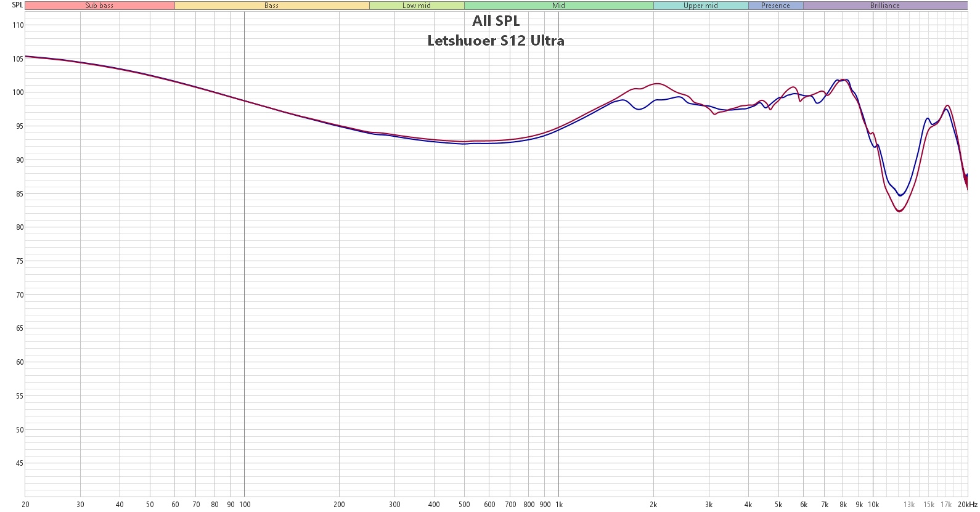Select the 600 Hz frequency axis label
980x512 pixels.
pos(489,505)
